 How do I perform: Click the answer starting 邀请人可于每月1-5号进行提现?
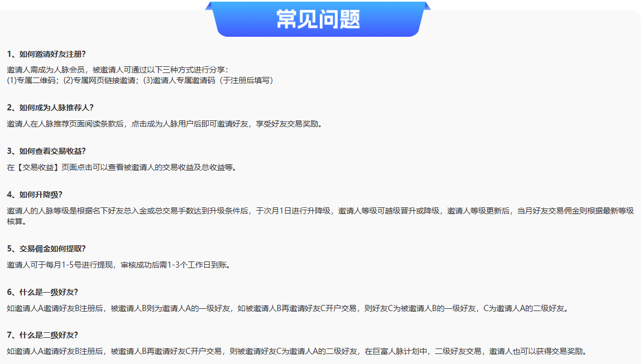click(119, 265)
